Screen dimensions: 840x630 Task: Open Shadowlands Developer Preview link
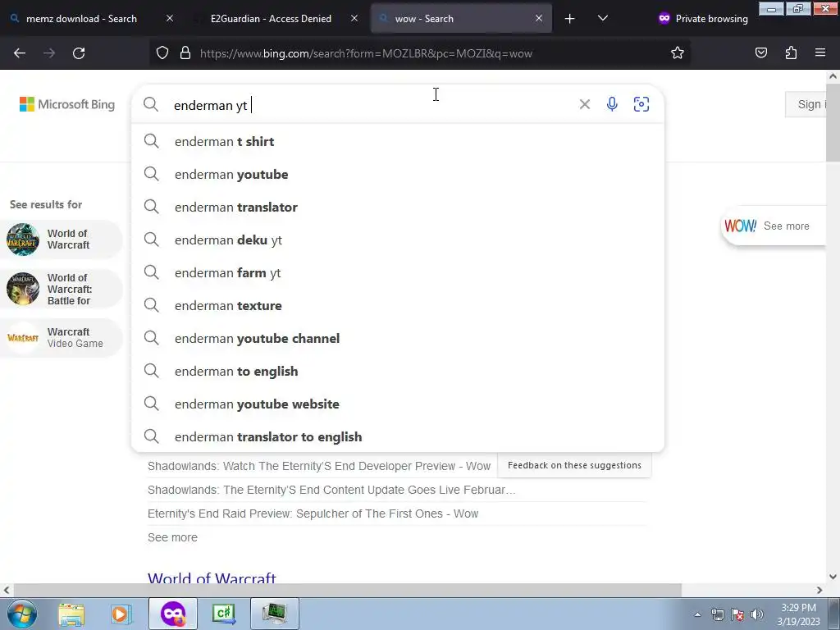tap(319, 466)
